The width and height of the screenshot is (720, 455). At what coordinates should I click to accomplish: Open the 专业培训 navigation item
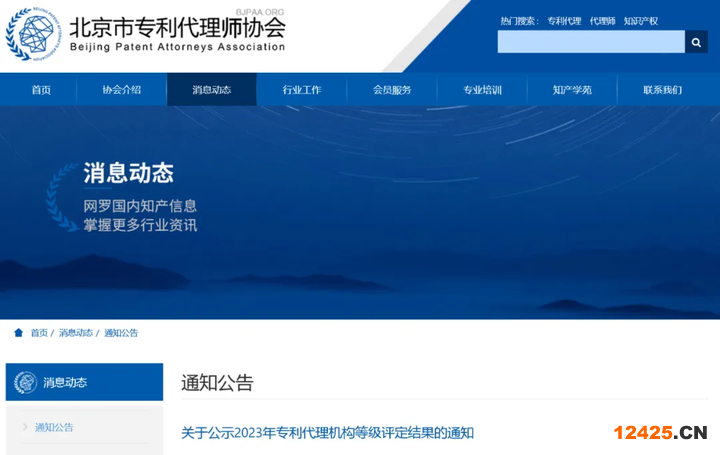(481, 90)
